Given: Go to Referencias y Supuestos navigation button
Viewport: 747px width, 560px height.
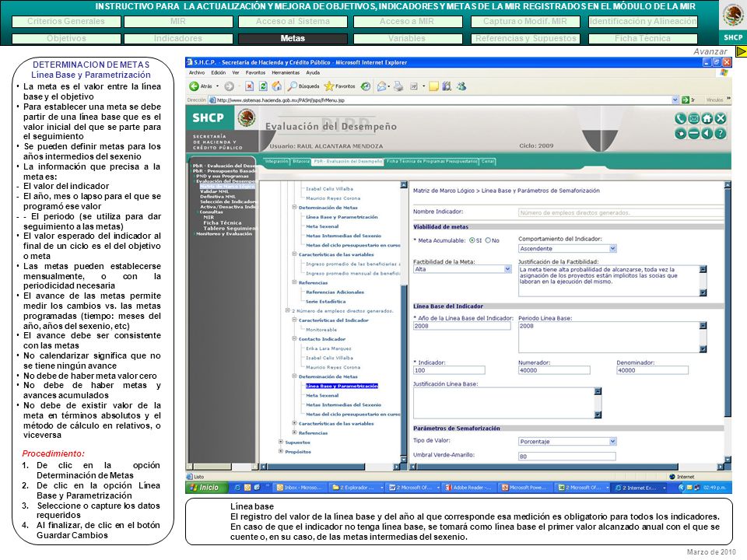Looking at the screenshot, I should tap(525, 39).
